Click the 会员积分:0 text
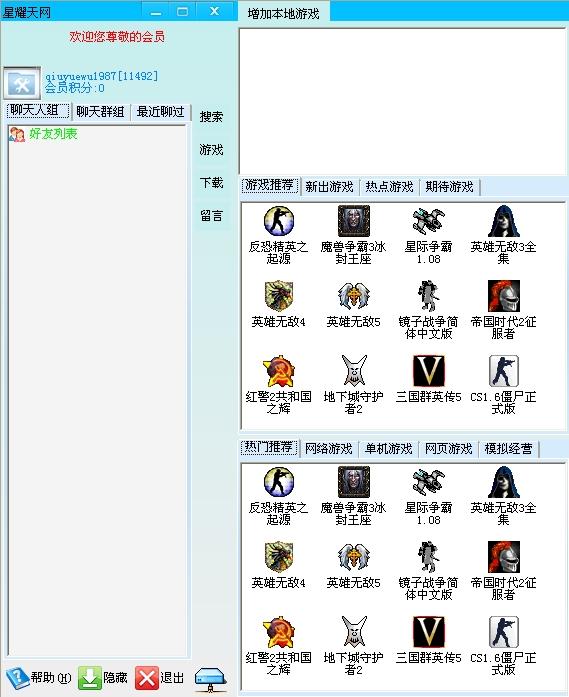 [74, 88]
